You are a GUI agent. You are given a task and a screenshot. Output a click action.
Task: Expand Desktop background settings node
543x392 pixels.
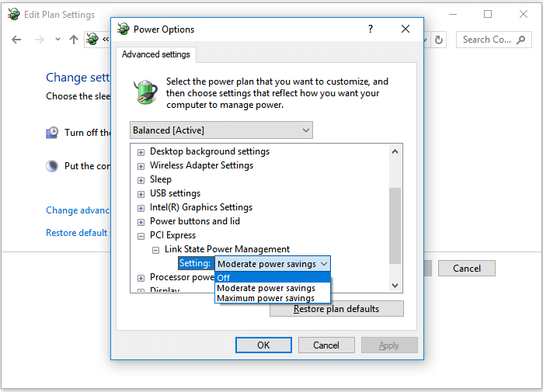pos(141,152)
